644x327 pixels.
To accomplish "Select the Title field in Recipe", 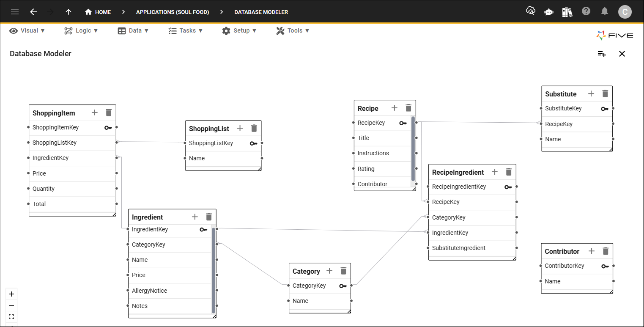I will [x=382, y=138].
